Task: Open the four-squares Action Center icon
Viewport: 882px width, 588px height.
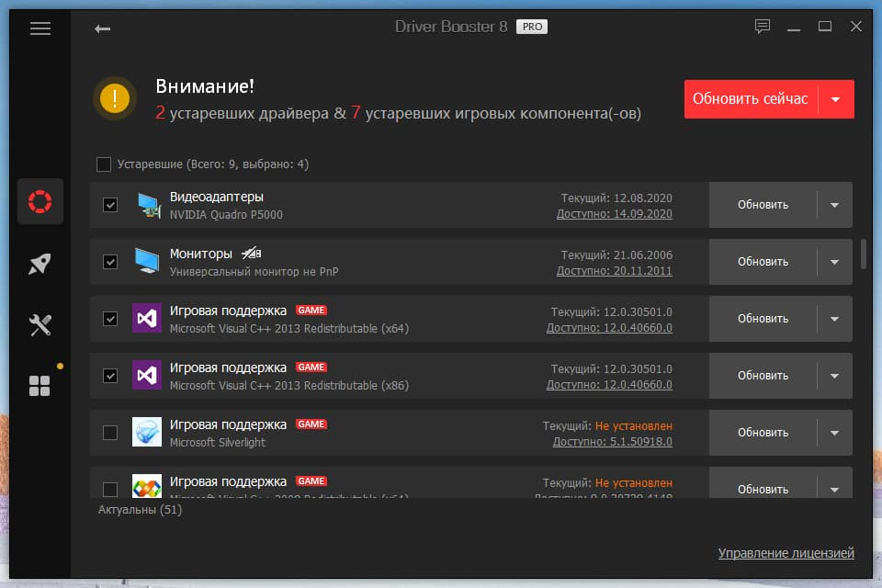Action: (40, 386)
